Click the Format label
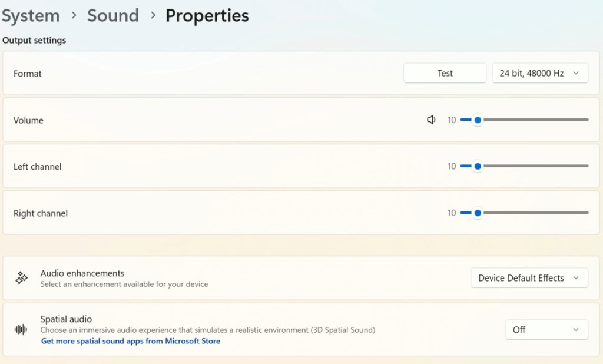 click(27, 74)
